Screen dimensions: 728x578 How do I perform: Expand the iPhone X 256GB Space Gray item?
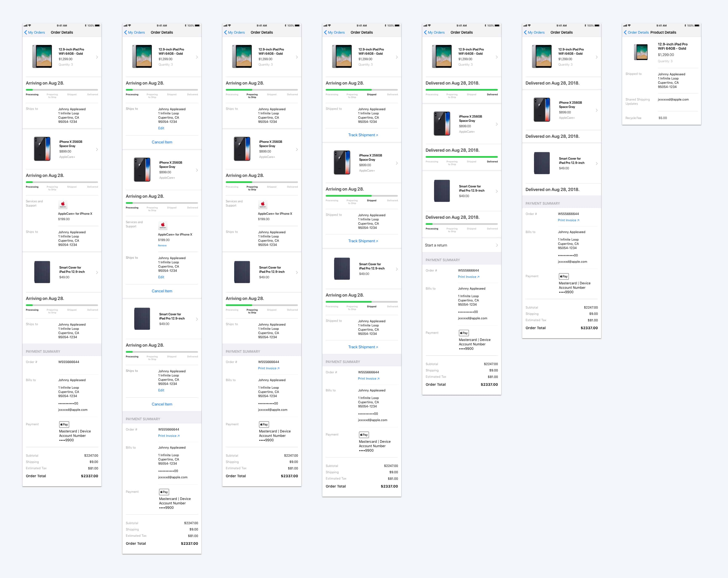point(97,149)
